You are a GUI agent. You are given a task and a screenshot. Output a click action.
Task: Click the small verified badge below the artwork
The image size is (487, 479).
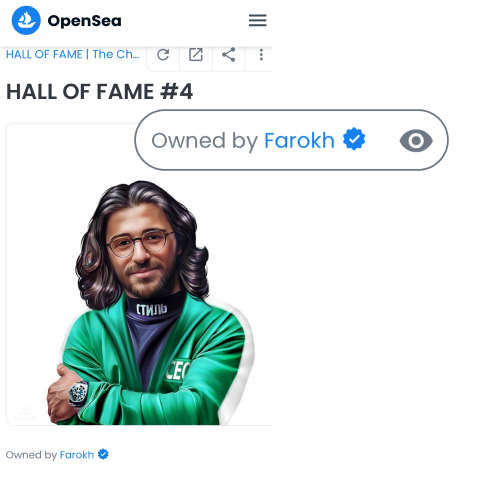coord(103,454)
